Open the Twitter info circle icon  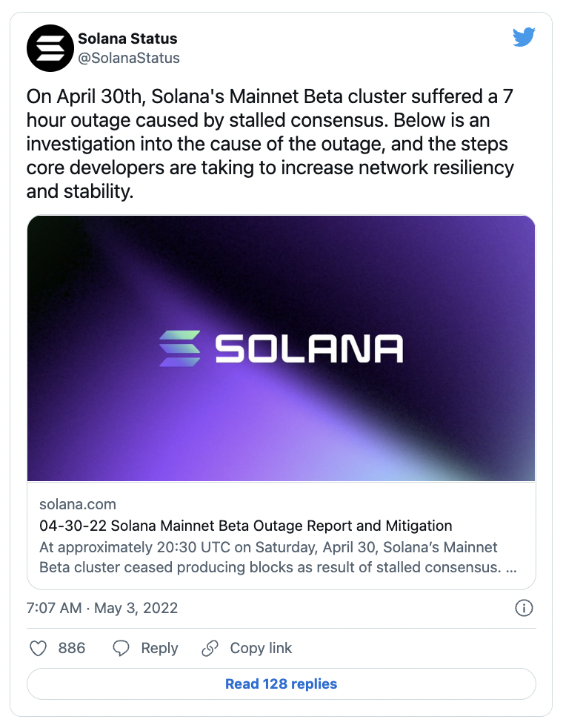click(524, 609)
